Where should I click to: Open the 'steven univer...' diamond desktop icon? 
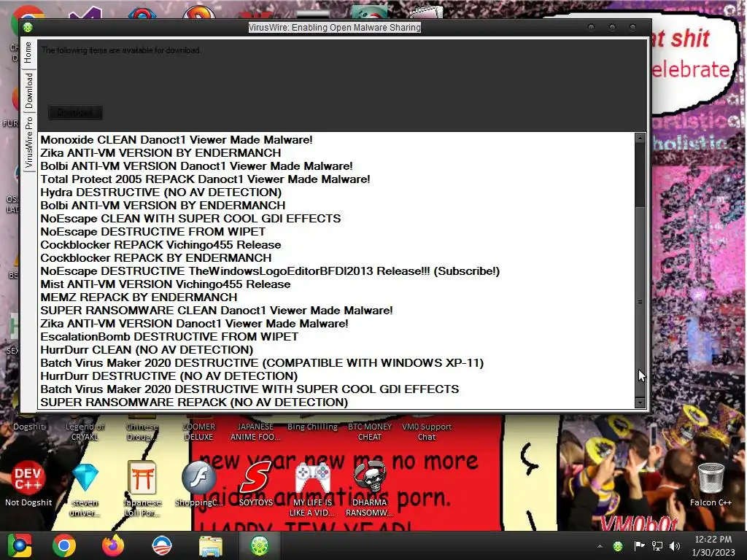[x=85, y=488]
